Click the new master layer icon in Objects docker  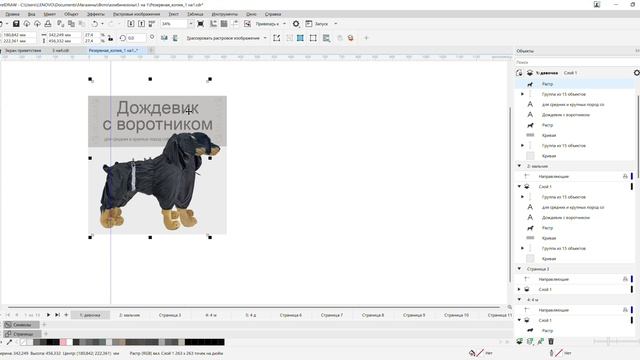[530, 341]
